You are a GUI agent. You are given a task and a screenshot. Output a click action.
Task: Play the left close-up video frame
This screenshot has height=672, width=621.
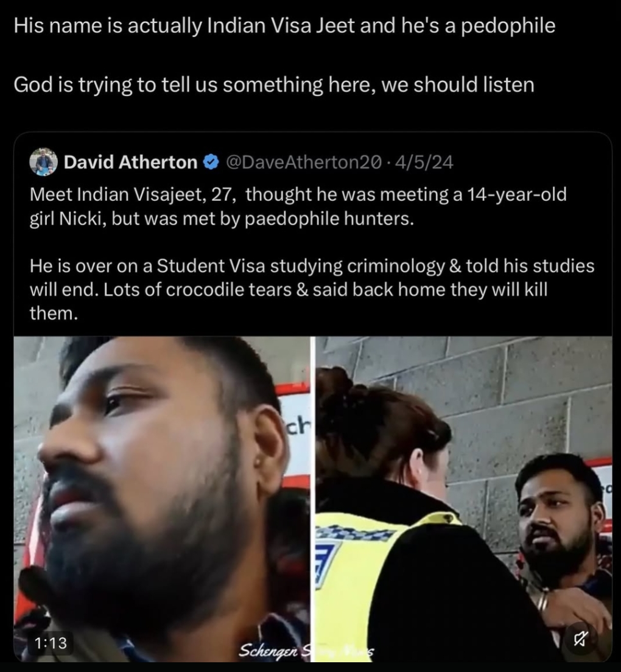(x=162, y=499)
